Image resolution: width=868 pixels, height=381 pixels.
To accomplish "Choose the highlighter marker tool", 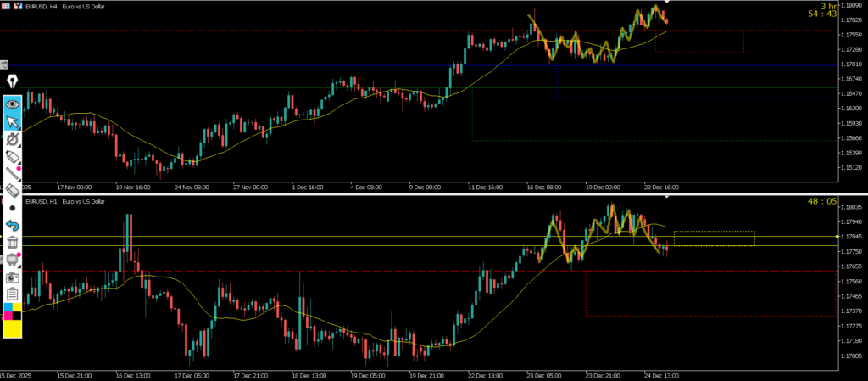I will 13,157.
